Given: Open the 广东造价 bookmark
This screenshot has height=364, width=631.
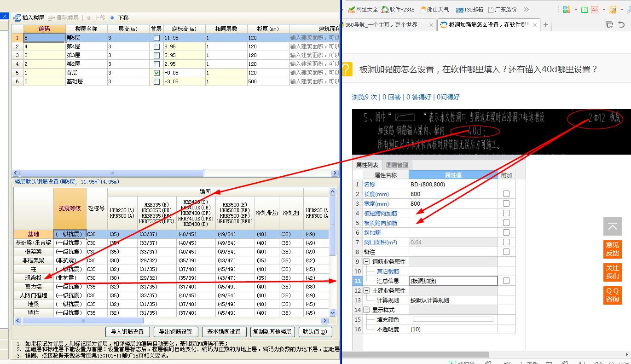Looking at the screenshot, I should [x=503, y=9].
